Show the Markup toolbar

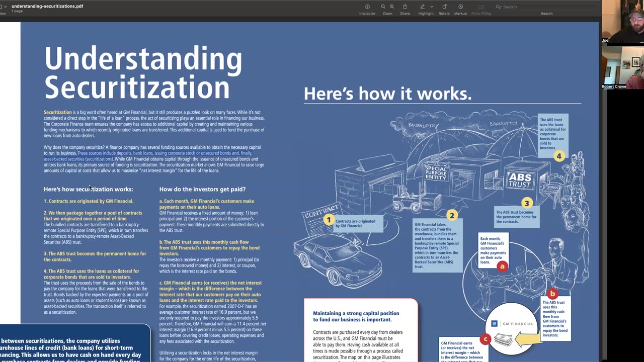click(460, 7)
